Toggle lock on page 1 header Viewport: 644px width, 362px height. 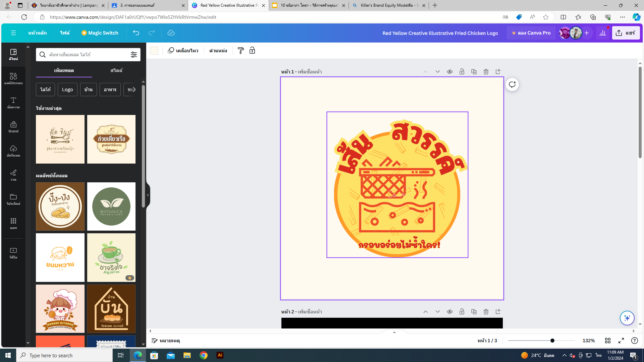462,72
